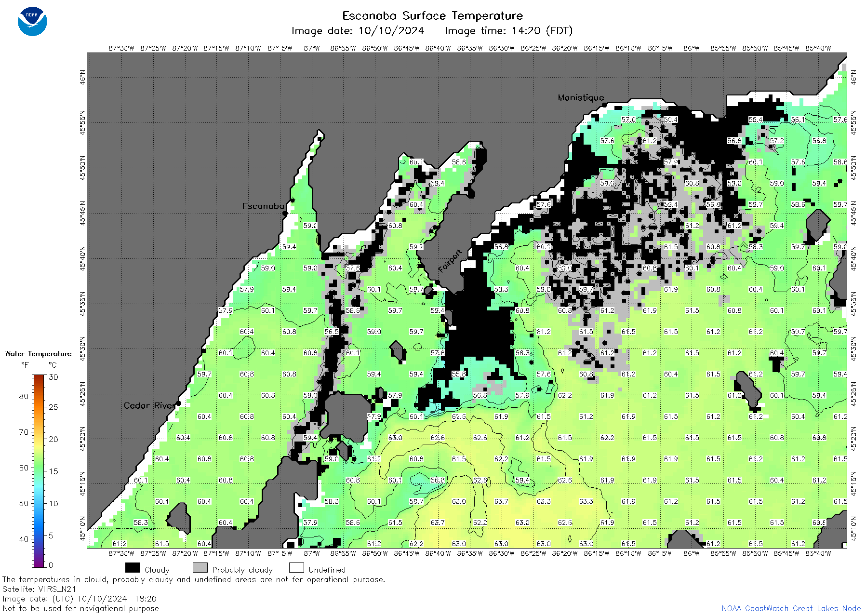Select the white Undefined legend swatch
This screenshot has width=866, height=616.
[296, 568]
